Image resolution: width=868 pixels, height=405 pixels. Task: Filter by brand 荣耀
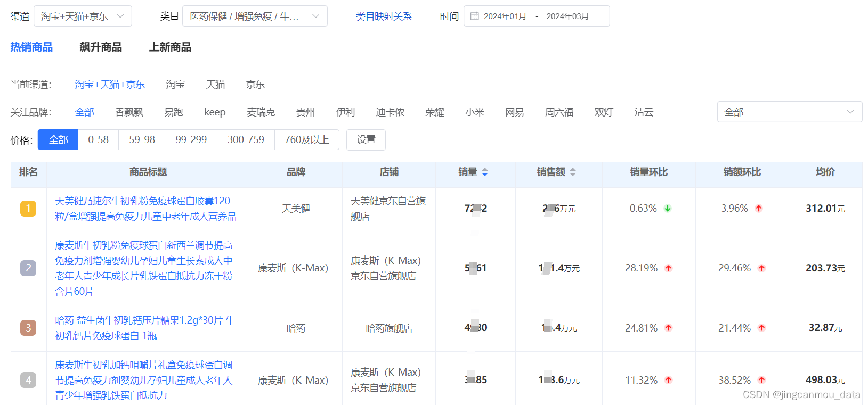pyautogui.click(x=435, y=112)
